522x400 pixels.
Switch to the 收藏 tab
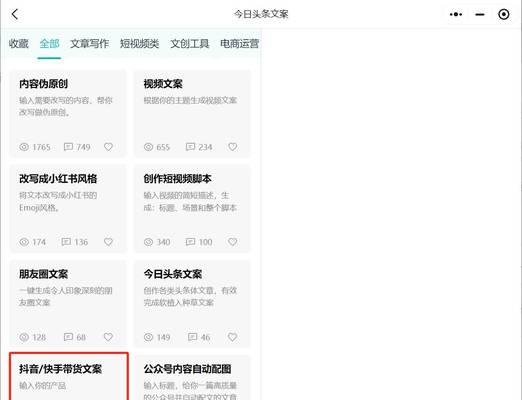tap(19, 43)
